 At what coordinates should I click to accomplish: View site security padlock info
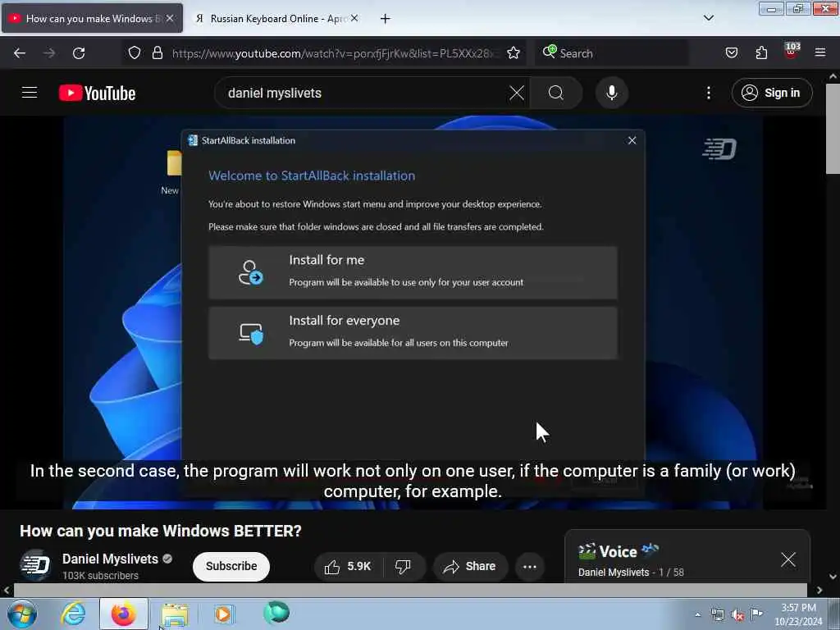click(x=157, y=52)
